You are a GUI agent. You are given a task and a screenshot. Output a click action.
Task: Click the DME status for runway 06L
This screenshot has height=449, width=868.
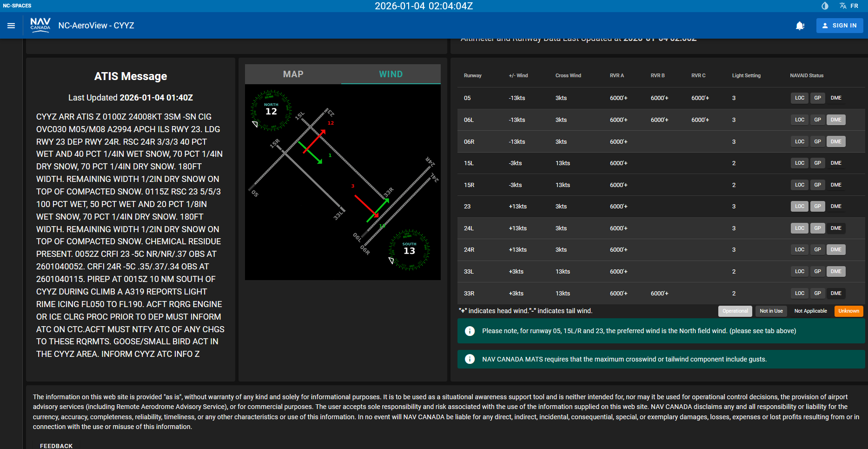tap(835, 120)
